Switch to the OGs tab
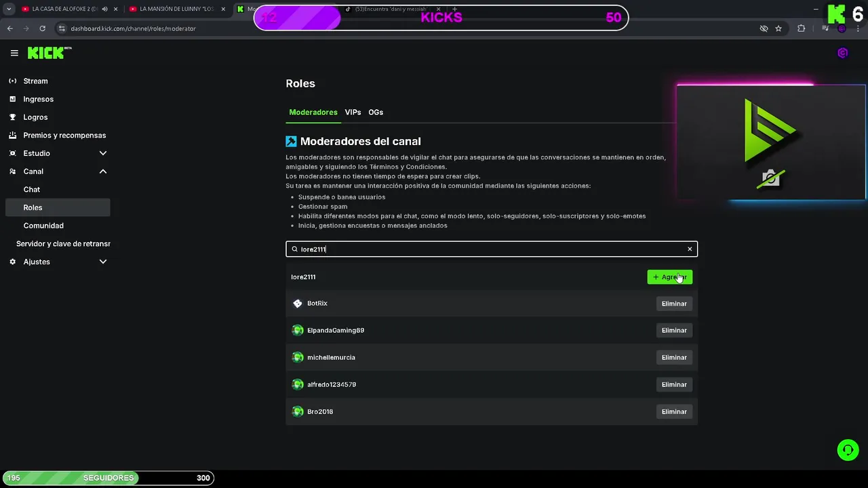The width and height of the screenshot is (868, 488). (x=376, y=113)
